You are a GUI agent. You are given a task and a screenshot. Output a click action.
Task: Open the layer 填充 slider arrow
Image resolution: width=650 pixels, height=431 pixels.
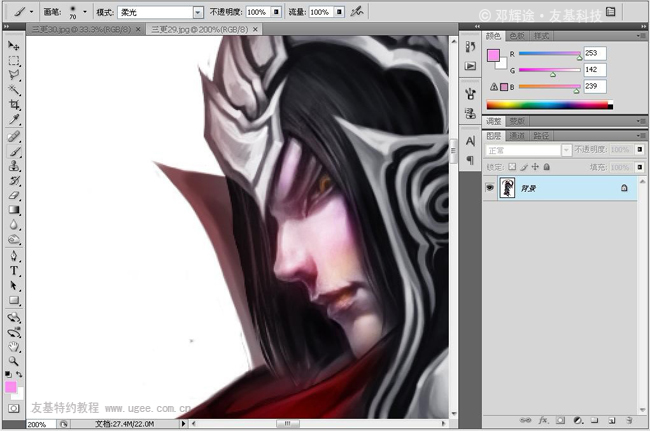point(640,167)
